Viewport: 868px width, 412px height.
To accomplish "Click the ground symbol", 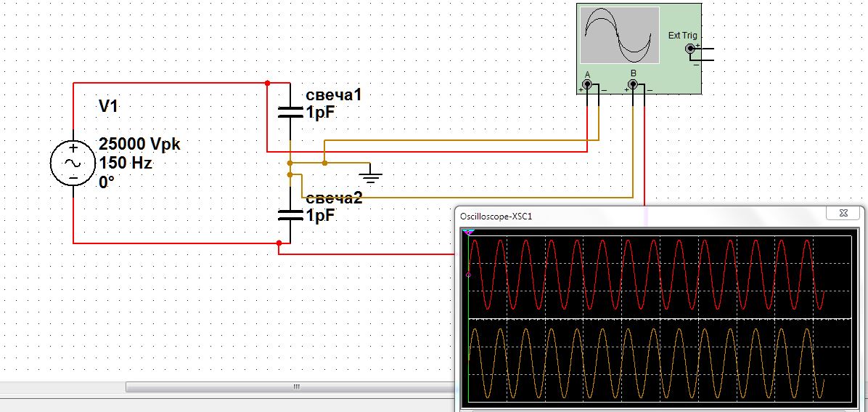I will pyautogui.click(x=371, y=173).
